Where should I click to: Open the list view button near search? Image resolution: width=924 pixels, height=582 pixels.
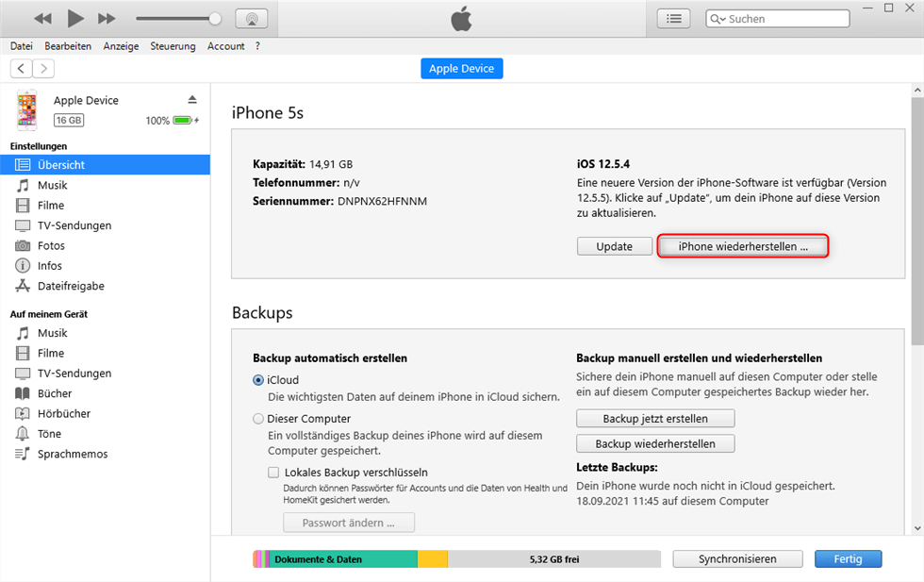click(x=673, y=19)
